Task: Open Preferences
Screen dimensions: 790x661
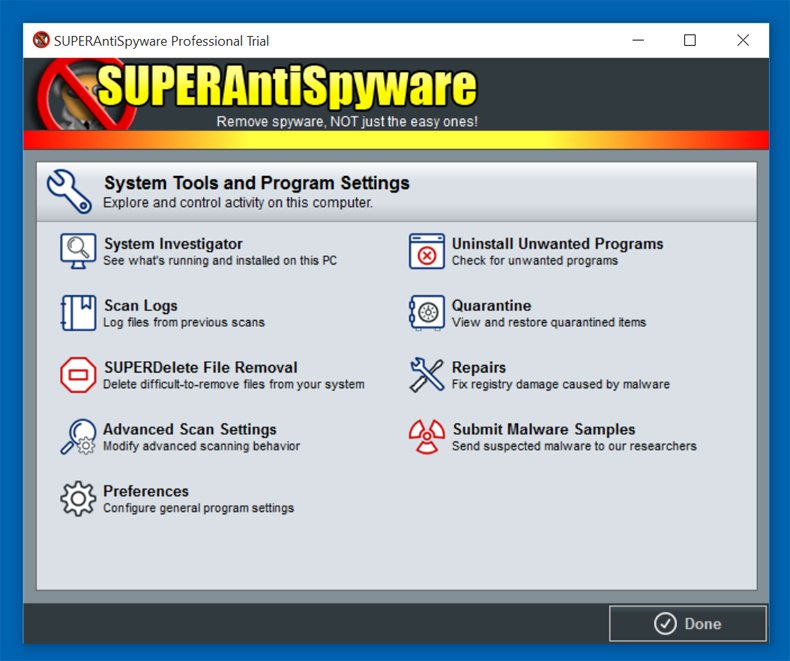Action: 146,491
